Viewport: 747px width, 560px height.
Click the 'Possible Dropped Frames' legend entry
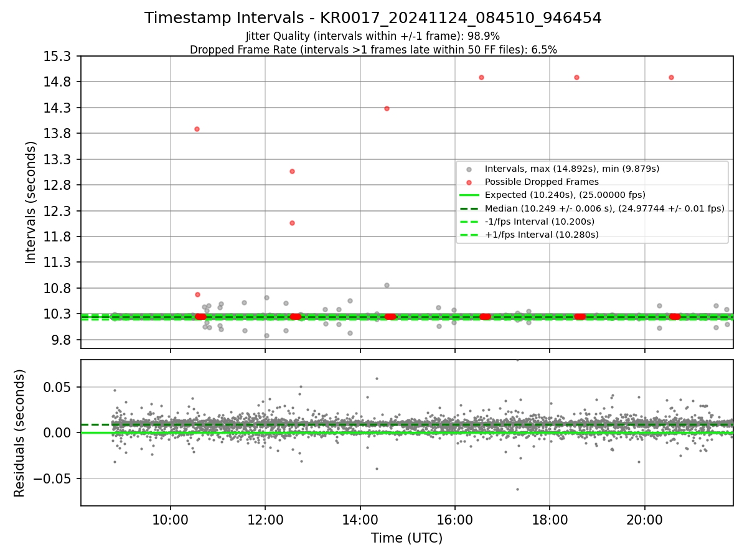pos(542,182)
